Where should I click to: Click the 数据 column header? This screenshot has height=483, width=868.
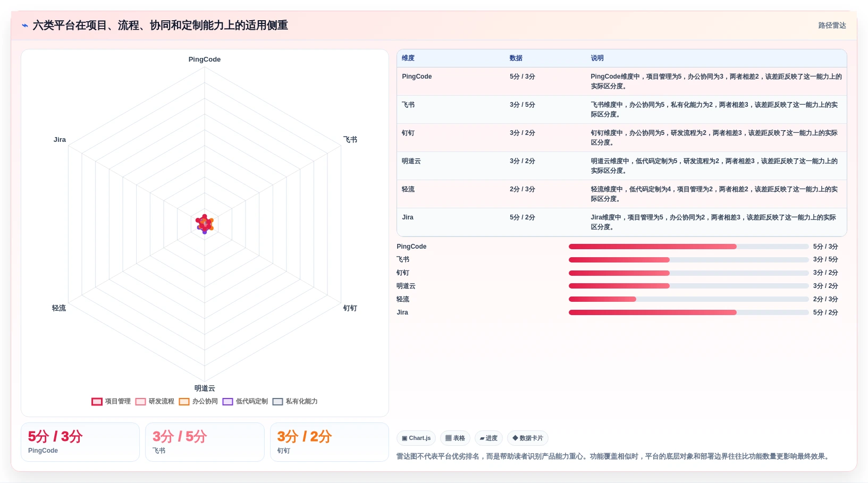pyautogui.click(x=516, y=58)
